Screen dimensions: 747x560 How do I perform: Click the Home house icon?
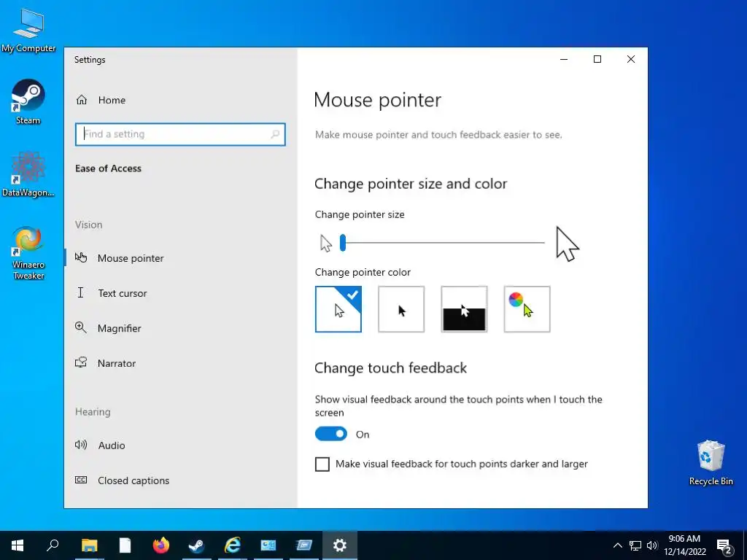pyautogui.click(x=82, y=100)
